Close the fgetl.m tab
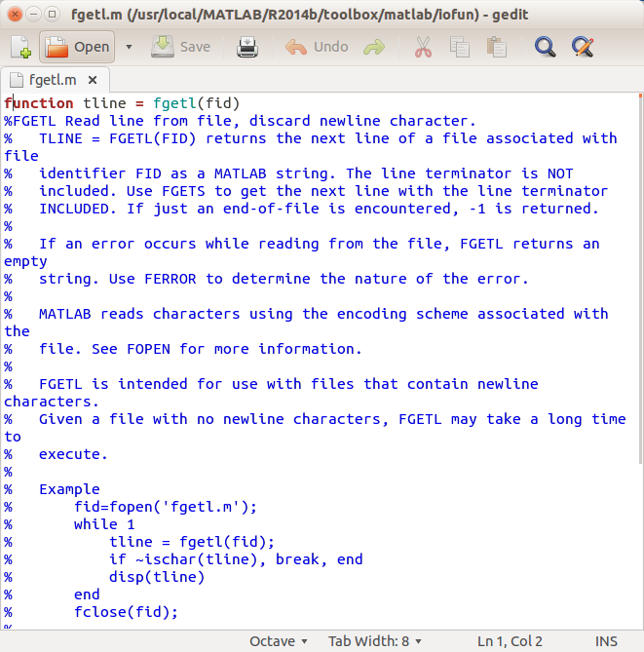644x652 pixels. coord(93,80)
